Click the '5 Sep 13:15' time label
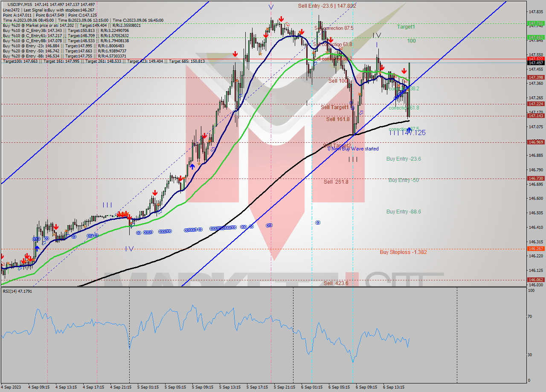The width and height of the screenshot is (546, 392). click(x=230, y=387)
